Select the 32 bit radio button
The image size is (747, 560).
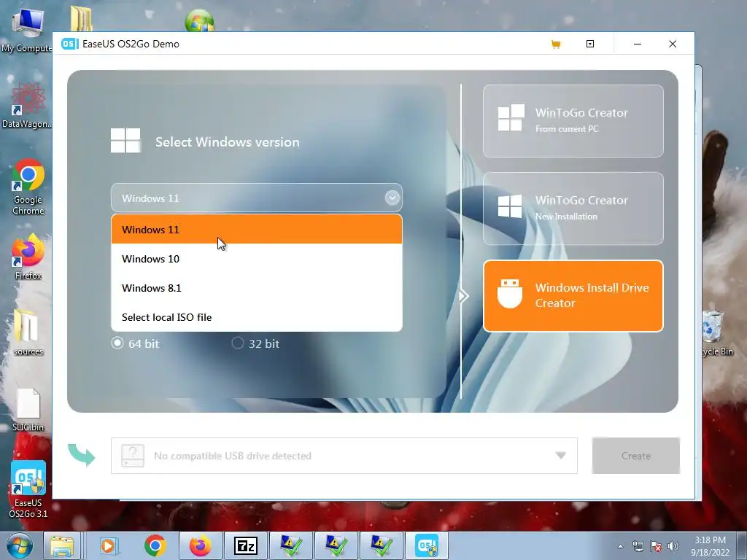(237, 343)
